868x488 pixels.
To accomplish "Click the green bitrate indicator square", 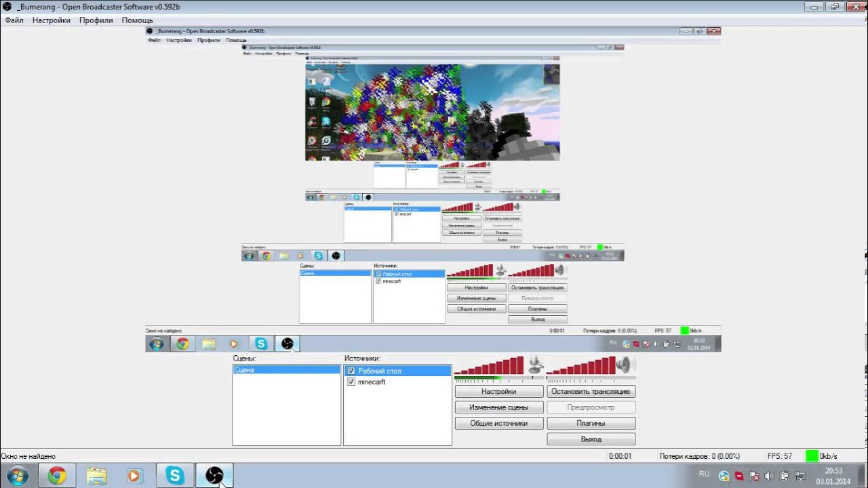I will 812,456.
